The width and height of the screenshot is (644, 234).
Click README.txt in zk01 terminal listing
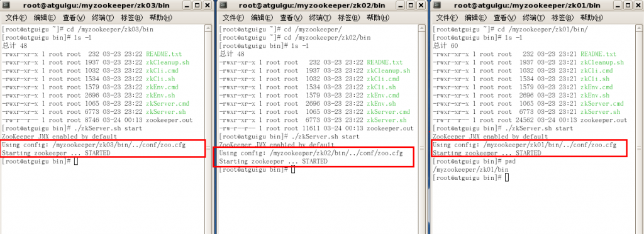coord(599,53)
